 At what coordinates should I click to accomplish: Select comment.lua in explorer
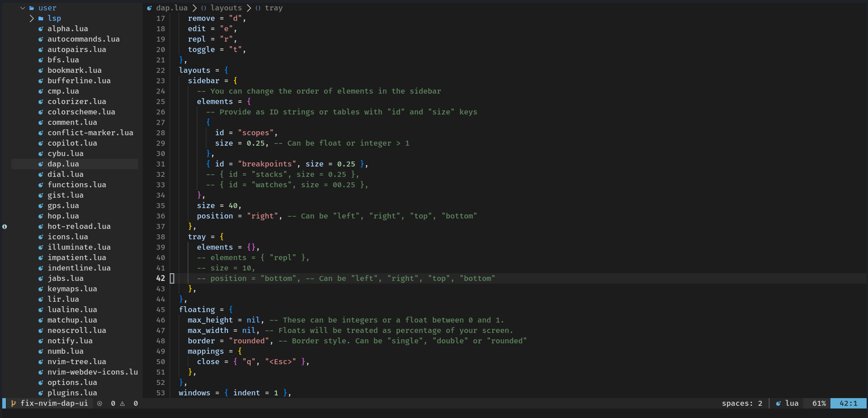(72, 123)
